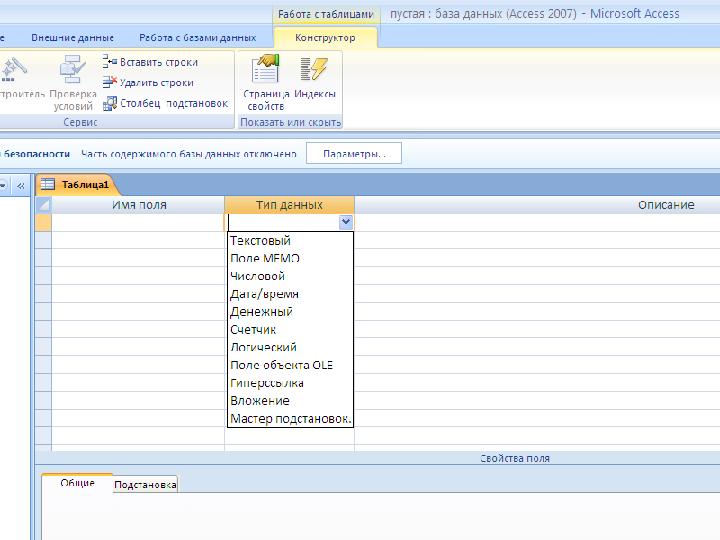Click the table icon on Таблица1 tab
Viewport: 720px width, 540px height.
pos(47,184)
